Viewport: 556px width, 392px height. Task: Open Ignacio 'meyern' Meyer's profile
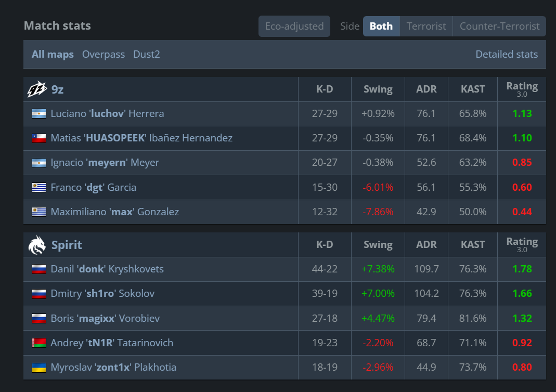[x=105, y=162]
